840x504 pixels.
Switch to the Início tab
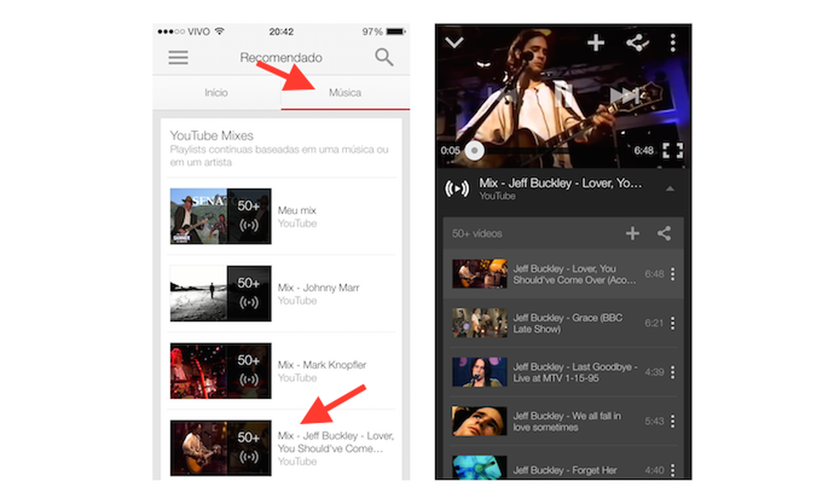[217, 93]
